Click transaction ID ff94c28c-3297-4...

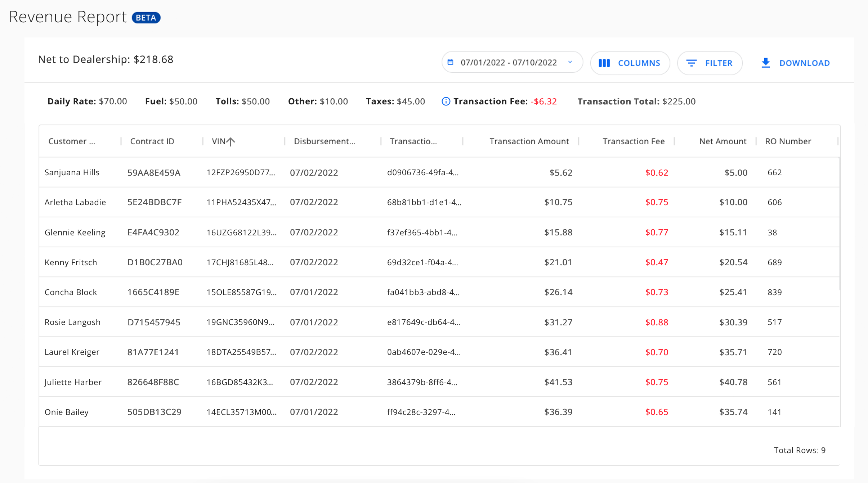click(x=421, y=412)
